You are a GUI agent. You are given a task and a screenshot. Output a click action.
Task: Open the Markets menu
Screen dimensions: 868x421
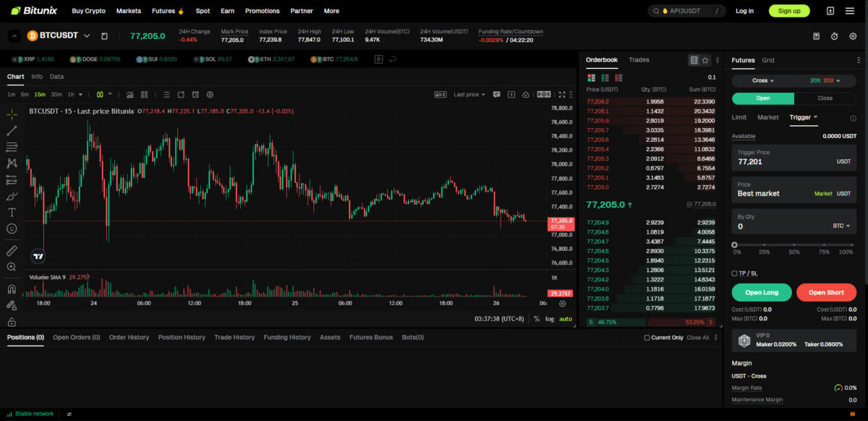[x=129, y=11]
